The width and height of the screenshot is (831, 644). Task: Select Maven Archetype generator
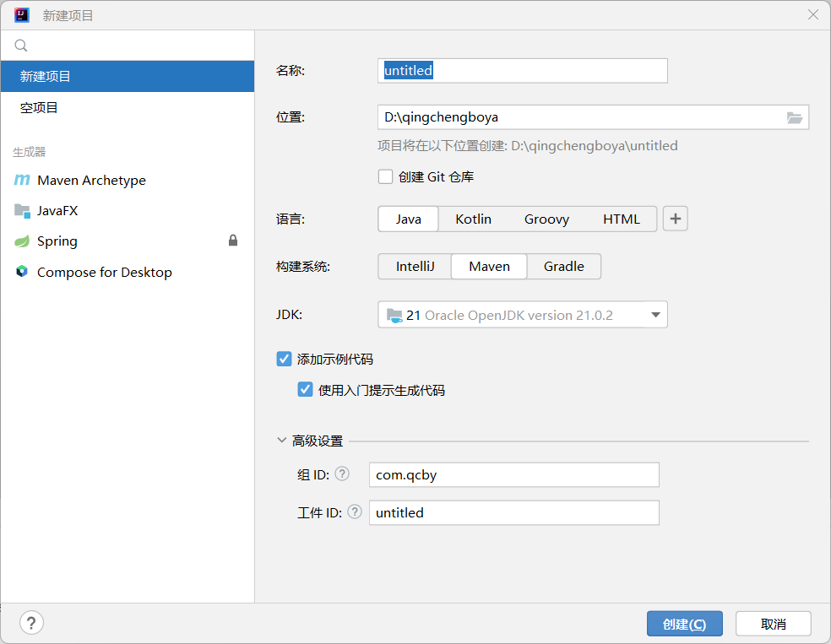coord(128,180)
